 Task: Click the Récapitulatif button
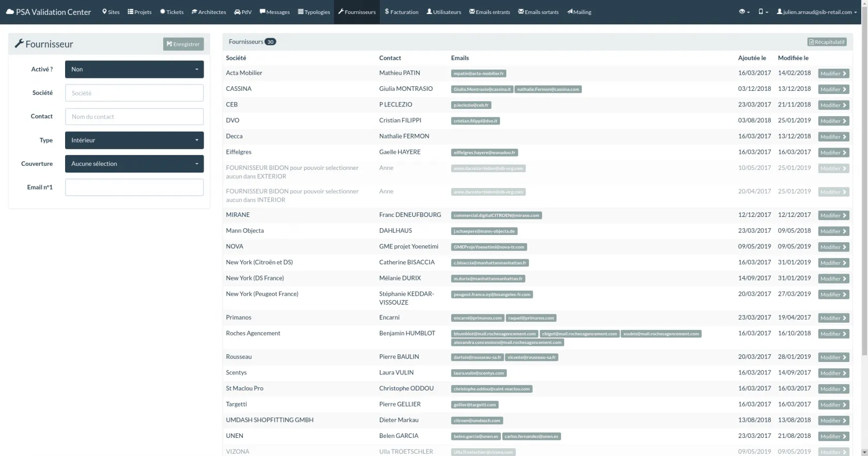coord(827,42)
